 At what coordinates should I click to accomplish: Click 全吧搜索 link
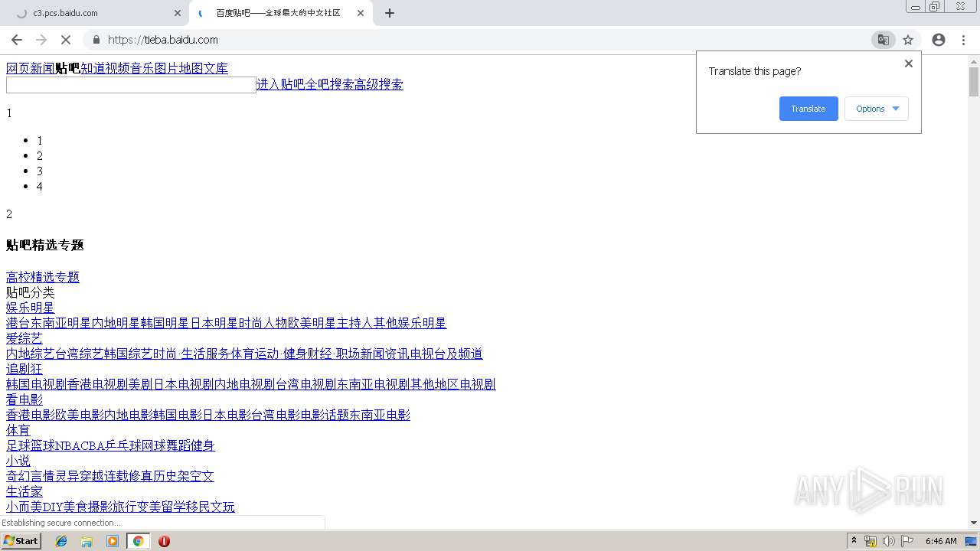point(329,84)
